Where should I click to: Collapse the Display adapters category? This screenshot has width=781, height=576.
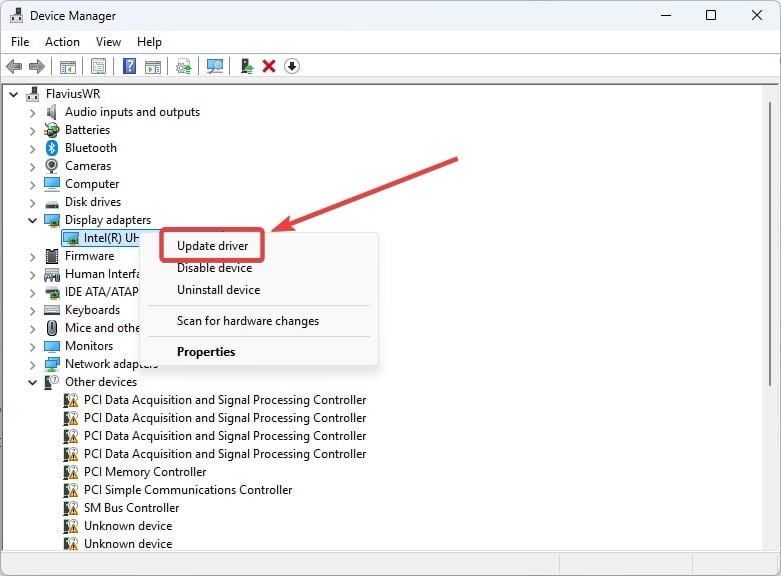(32, 220)
